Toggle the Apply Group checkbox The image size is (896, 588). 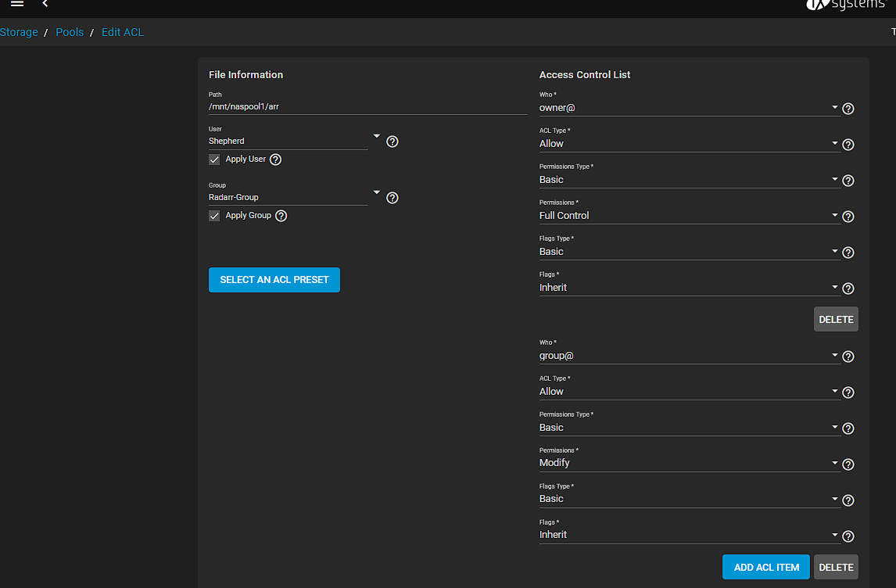214,216
